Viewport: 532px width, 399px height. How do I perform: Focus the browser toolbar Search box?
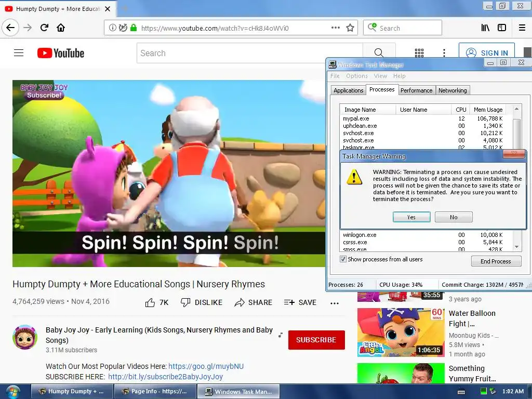pyautogui.click(x=403, y=28)
